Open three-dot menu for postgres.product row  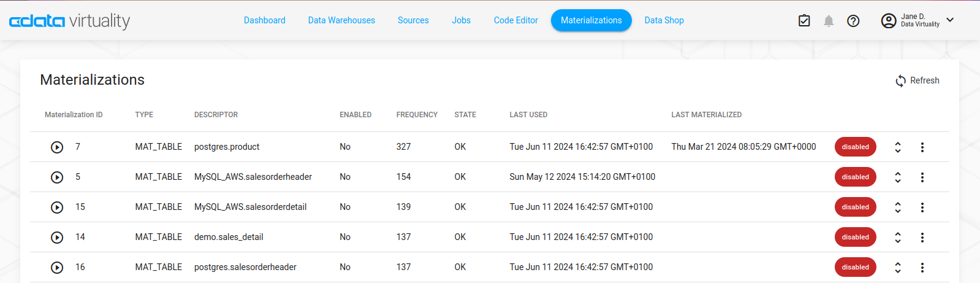click(x=922, y=147)
